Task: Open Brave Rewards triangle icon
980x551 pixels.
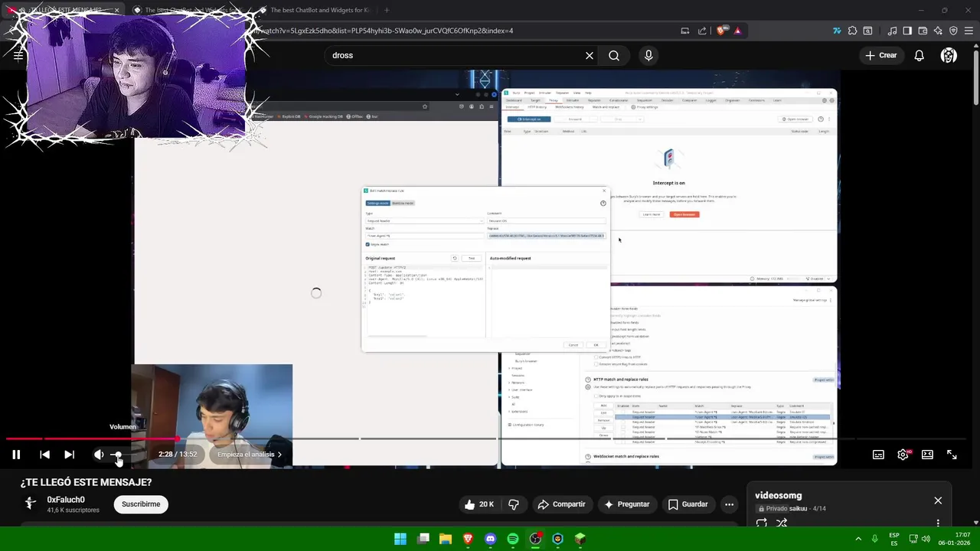Action: (x=737, y=31)
